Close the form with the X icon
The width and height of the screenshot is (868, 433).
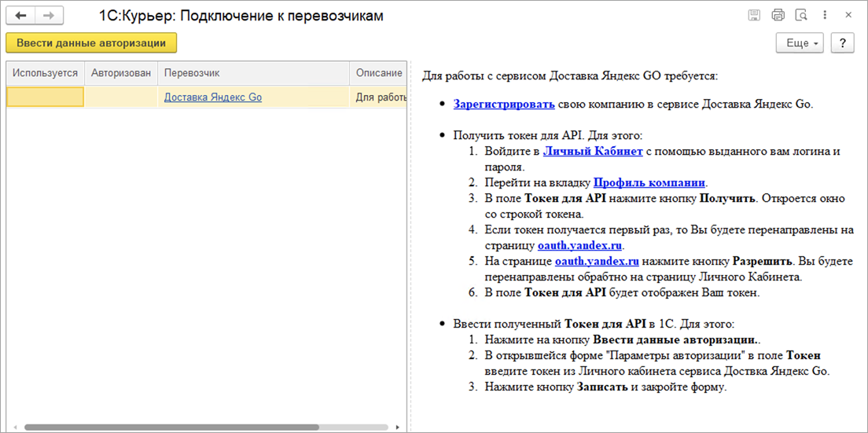848,16
